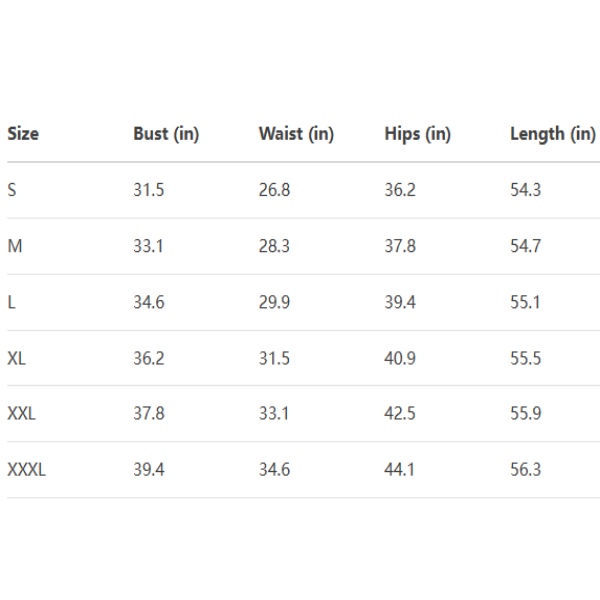Select the XL size row label
The width and height of the screenshot is (600, 600).
[17, 358]
